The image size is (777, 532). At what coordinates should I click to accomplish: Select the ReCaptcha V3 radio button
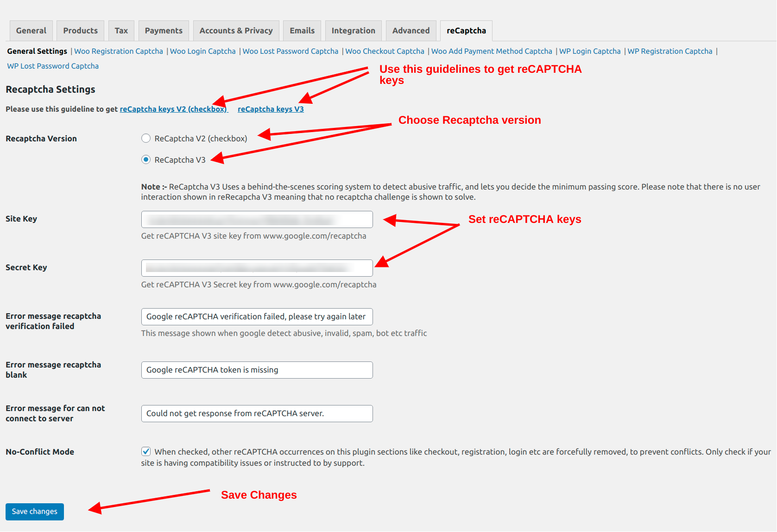point(145,159)
